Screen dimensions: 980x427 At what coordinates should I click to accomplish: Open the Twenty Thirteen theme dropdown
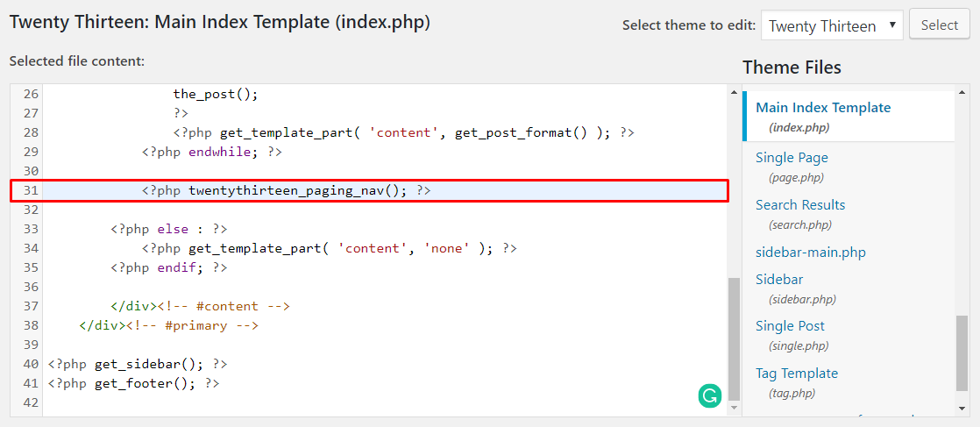click(x=831, y=25)
